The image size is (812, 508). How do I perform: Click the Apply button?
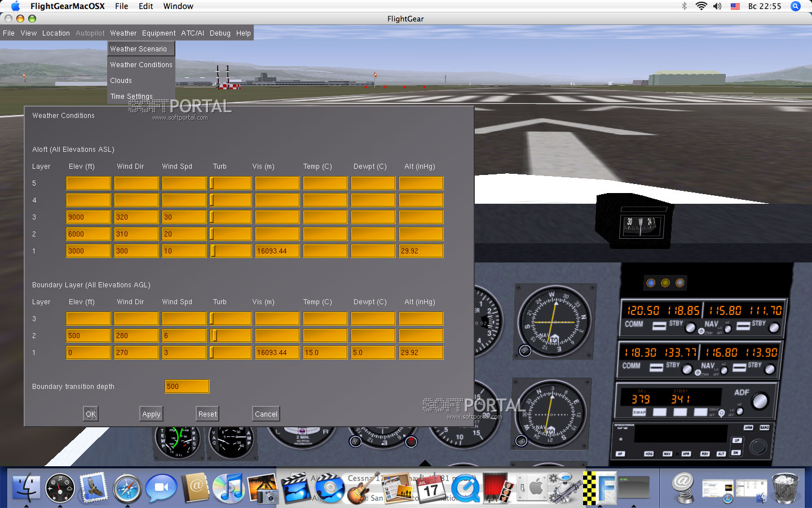pos(151,414)
